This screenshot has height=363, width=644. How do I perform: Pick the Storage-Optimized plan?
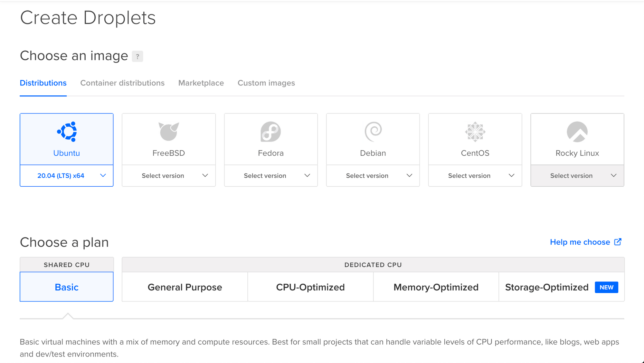pyautogui.click(x=562, y=287)
